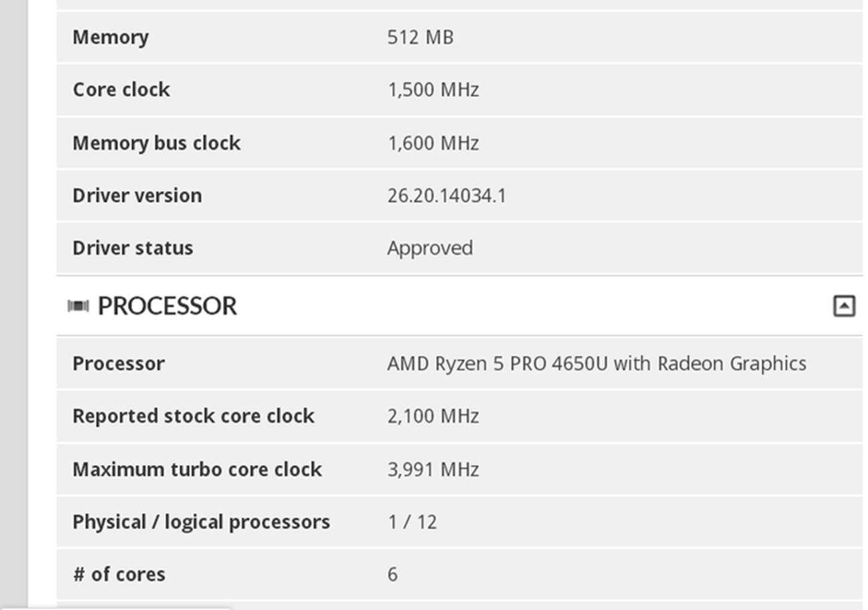Collapse the PROCESSOR section
The width and height of the screenshot is (868, 610).
tap(844, 306)
